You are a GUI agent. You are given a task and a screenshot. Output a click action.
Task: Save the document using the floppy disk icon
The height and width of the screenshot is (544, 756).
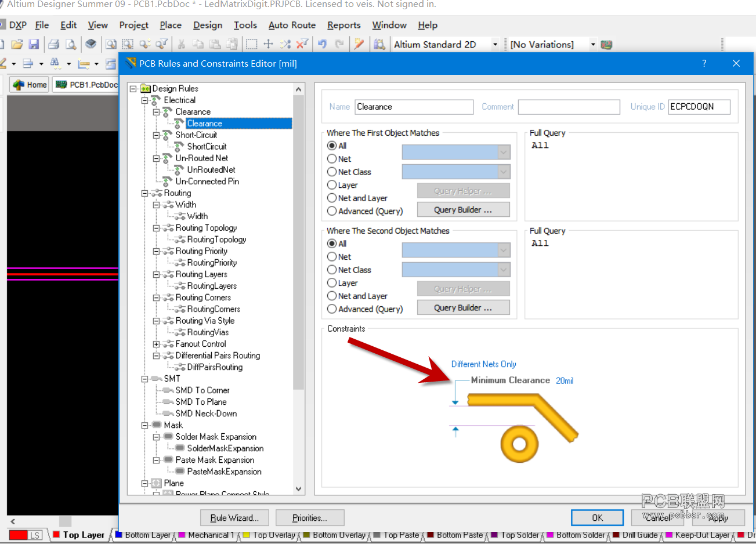[x=34, y=44]
